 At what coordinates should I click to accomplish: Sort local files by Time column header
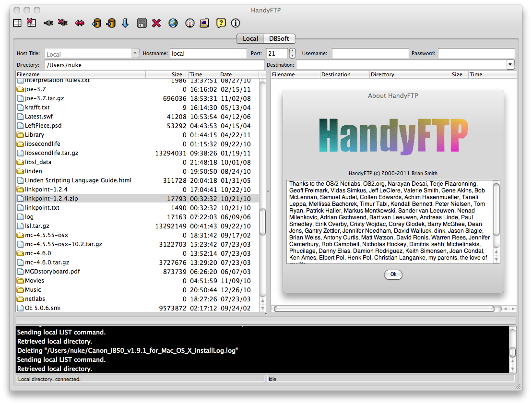[x=203, y=74]
